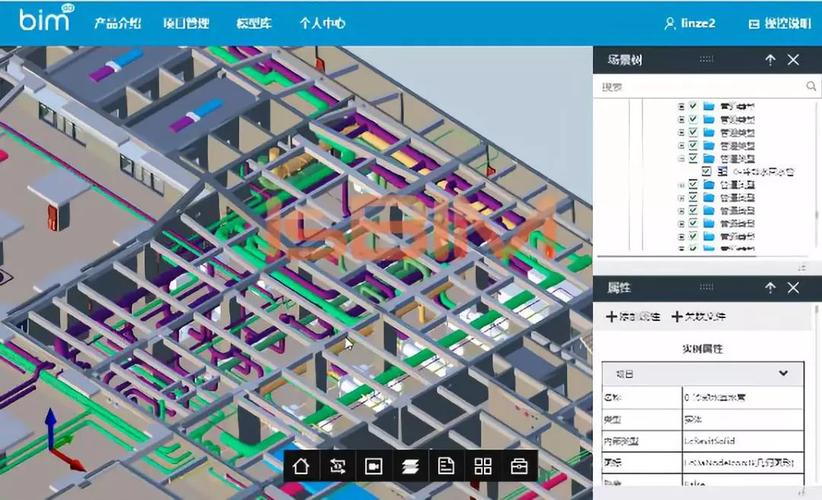Click the document icon in viewport toolbar
Viewport: 822px width, 500px height.
pyautogui.click(x=446, y=466)
